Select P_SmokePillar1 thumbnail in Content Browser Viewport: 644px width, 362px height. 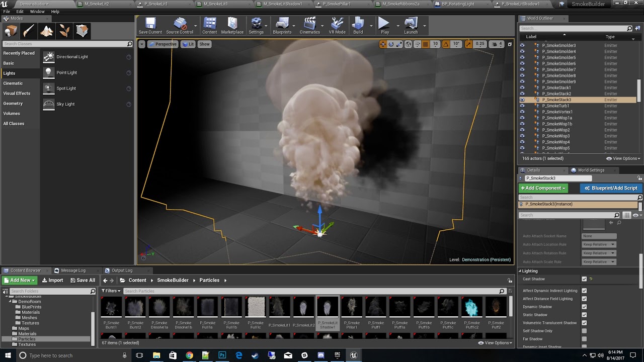pos(352,307)
